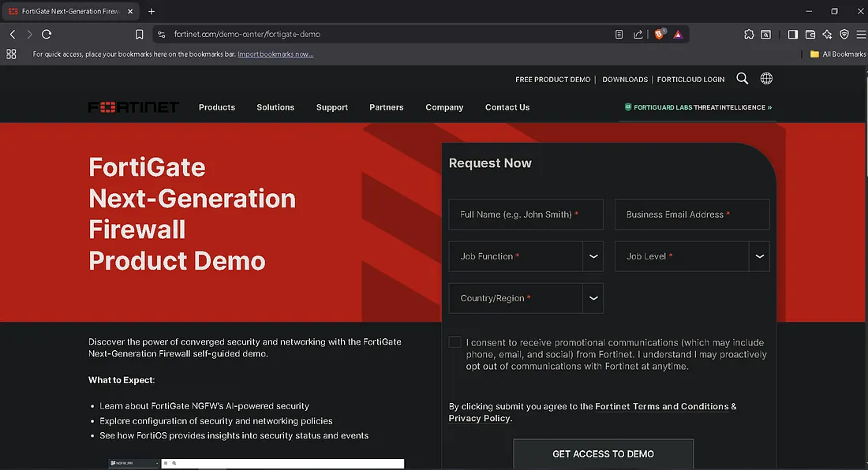Open the Brave VPN shield icon
Viewport: 868px width, 470px height.
pos(844,34)
